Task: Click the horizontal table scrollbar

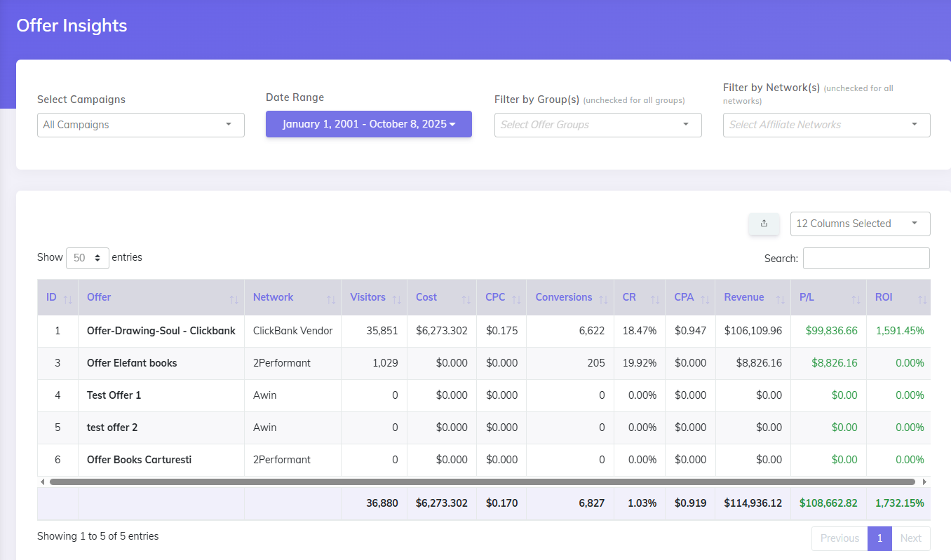Action: coord(483,482)
